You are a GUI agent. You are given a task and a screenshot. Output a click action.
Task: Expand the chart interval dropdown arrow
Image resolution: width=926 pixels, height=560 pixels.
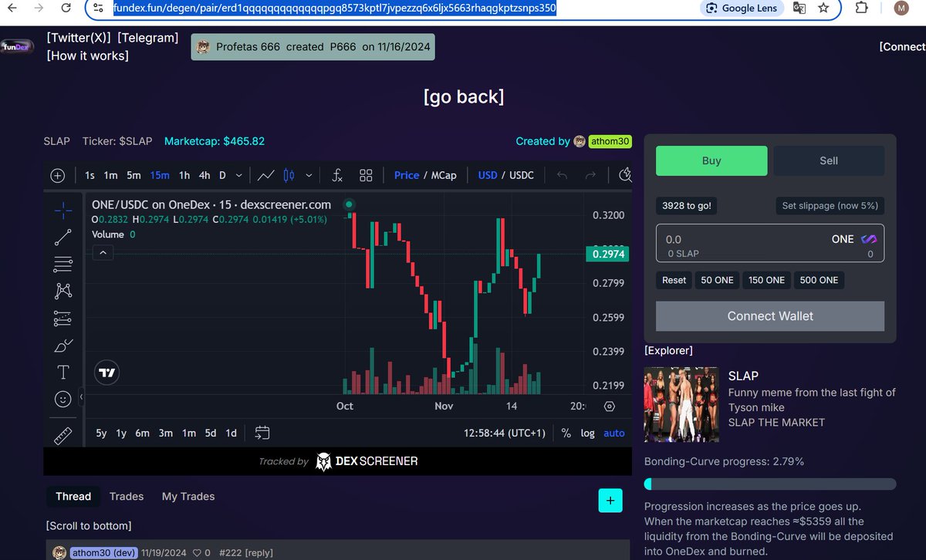[x=239, y=175]
